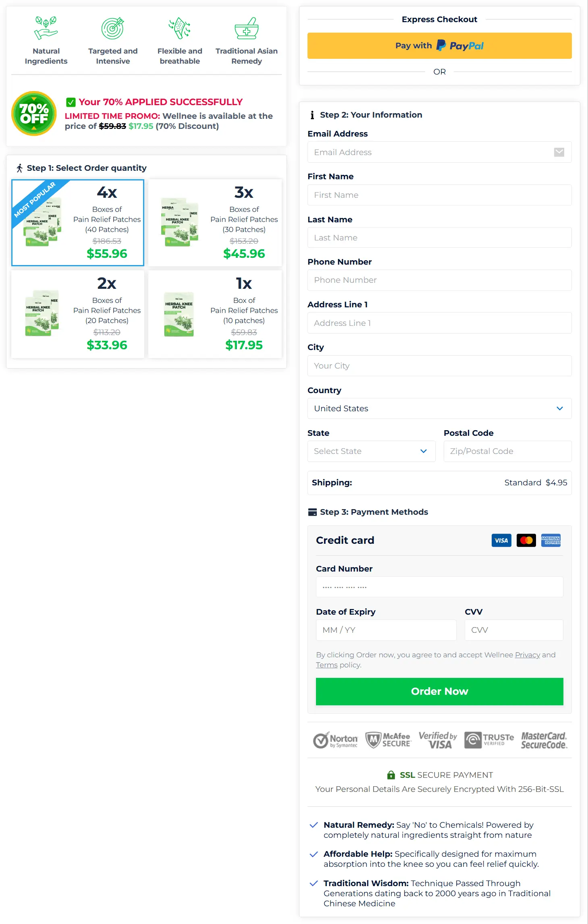Focus the CVV field

point(514,630)
